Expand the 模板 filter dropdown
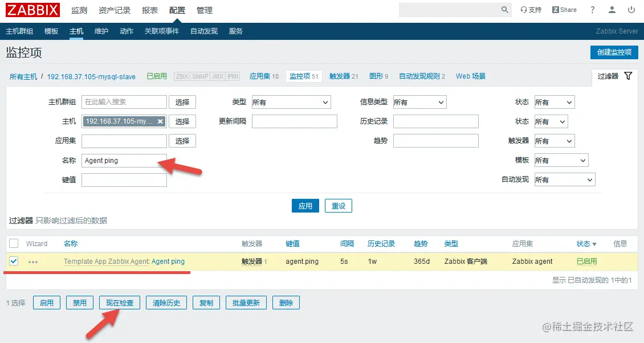Image resolution: width=644 pixels, height=343 pixels. click(x=561, y=160)
